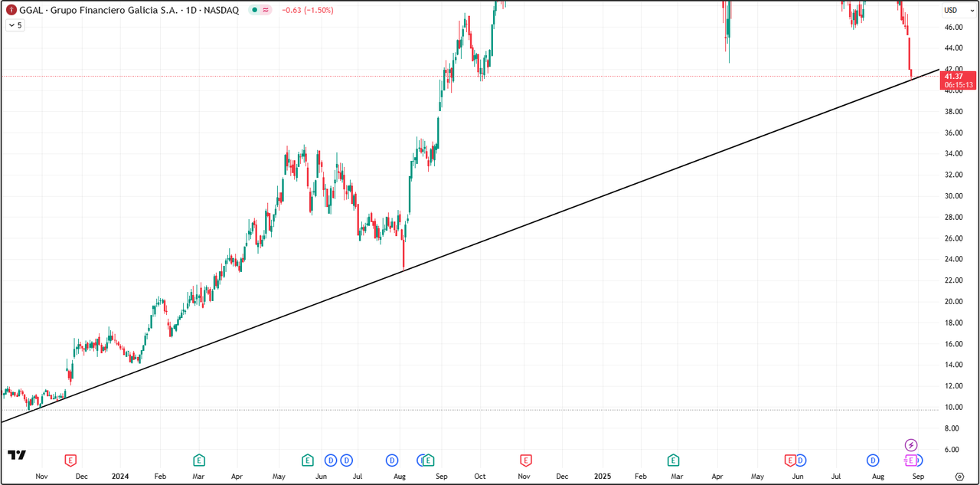
Task: Click the −0.63 (−1.50%) change value
Action: (308, 10)
